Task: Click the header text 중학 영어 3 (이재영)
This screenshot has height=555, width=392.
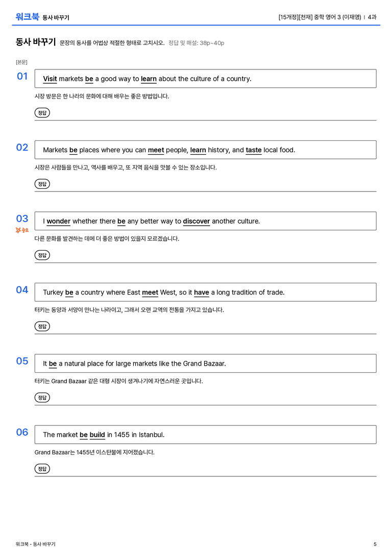Action: click(x=337, y=17)
